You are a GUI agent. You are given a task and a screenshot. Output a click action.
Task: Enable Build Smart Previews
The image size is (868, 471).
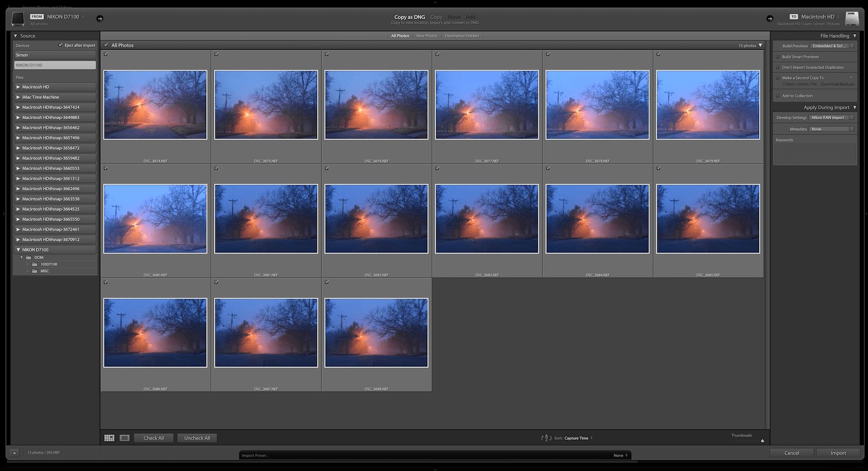pos(777,57)
